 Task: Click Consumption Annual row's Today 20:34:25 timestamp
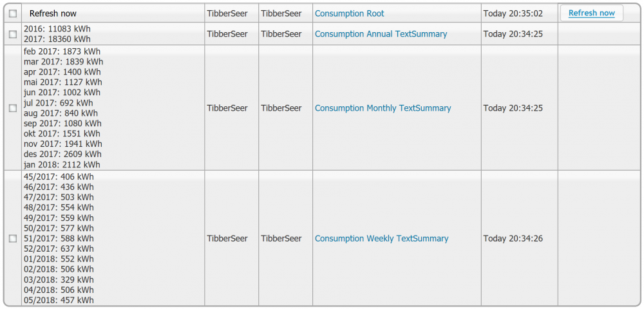pyautogui.click(x=513, y=34)
